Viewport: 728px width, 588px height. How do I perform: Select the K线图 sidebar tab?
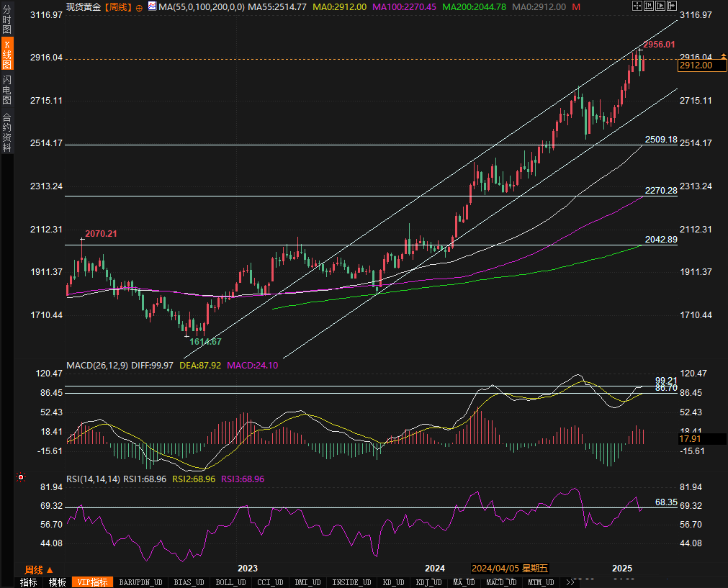(6, 55)
